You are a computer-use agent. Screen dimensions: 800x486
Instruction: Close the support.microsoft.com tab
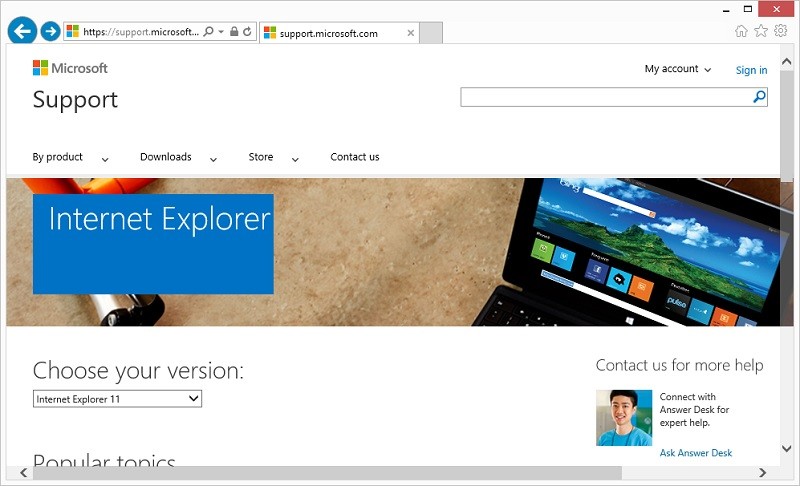pyautogui.click(x=411, y=33)
